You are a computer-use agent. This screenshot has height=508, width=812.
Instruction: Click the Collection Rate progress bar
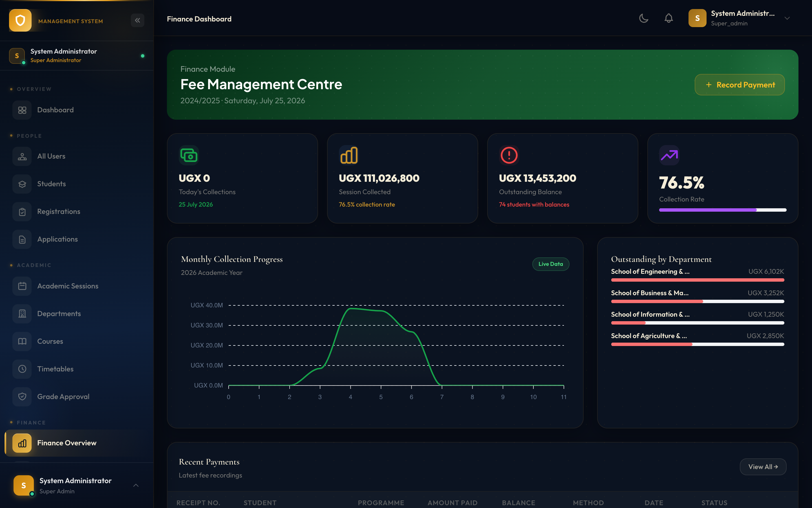pyautogui.click(x=722, y=210)
